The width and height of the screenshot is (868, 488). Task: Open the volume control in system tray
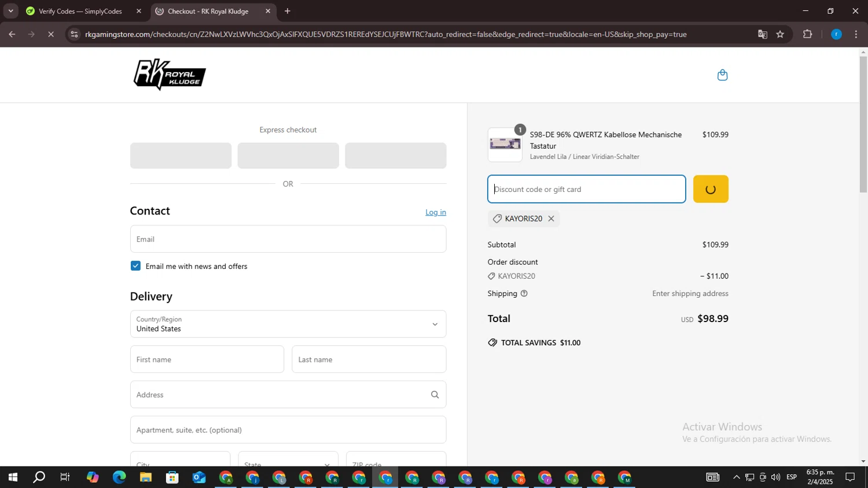775,478
